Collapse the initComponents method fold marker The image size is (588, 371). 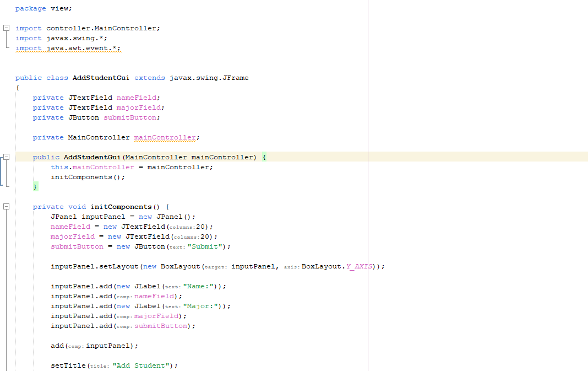(6, 206)
